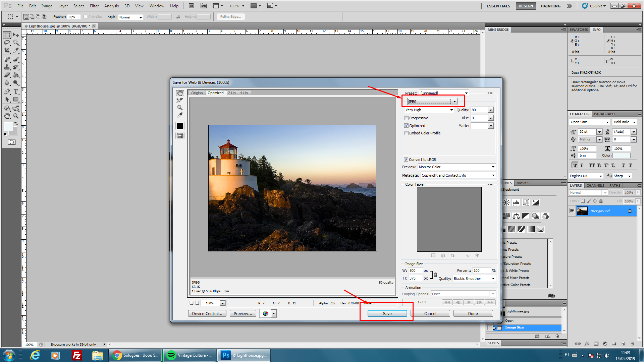Open the Very High quality preset dropdown
The height and width of the screenshot is (362, 644).
429,110
